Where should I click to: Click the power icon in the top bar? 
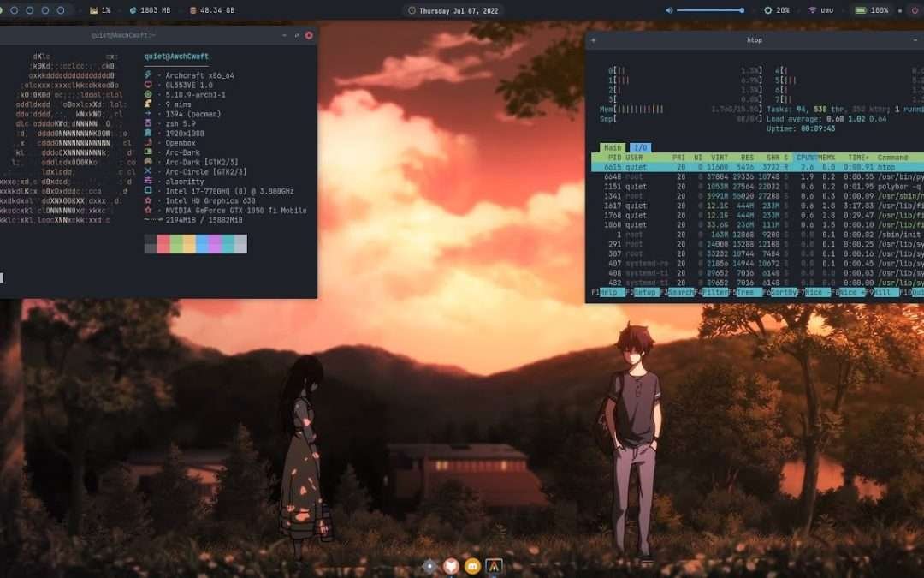[914, 10]
